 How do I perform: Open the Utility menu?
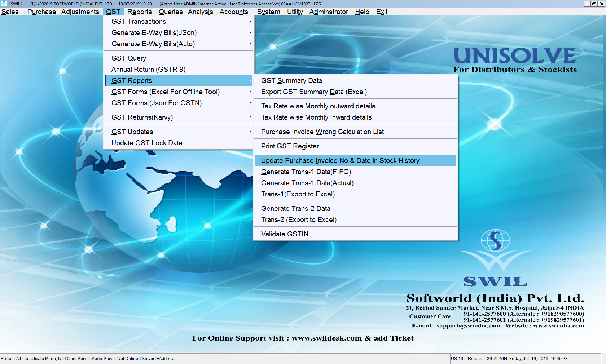[x=295, y=12]
